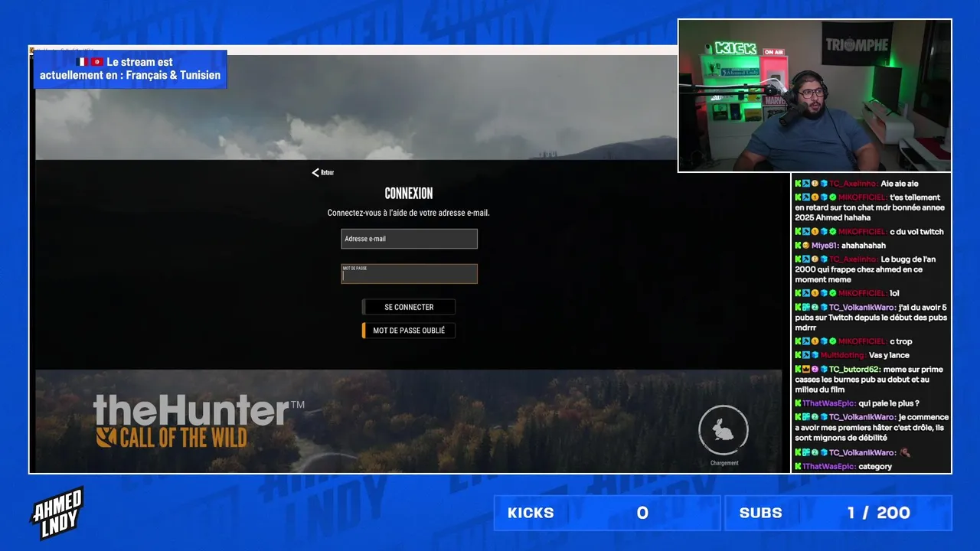The height and width of the screenshot is (551, 980).
Task: Focus the Mot de passe field
Action: [409, 274]
